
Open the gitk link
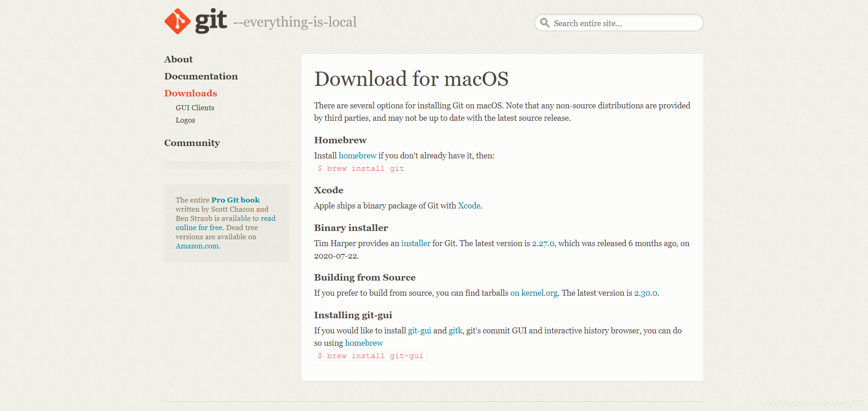455,331
